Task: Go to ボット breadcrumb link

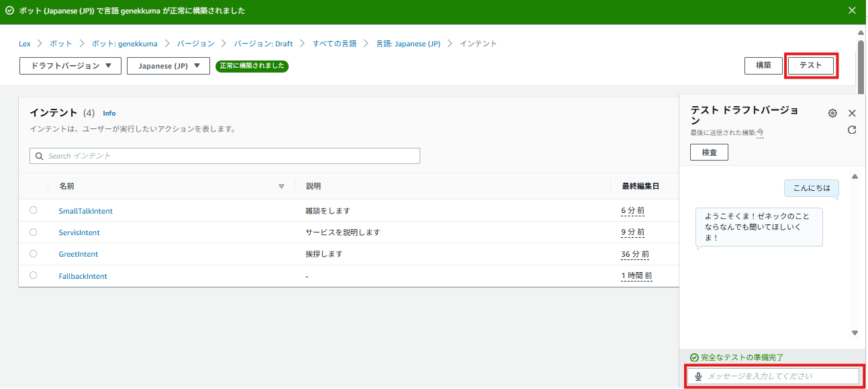Action: pyautogui.click(x=61, y=44)
